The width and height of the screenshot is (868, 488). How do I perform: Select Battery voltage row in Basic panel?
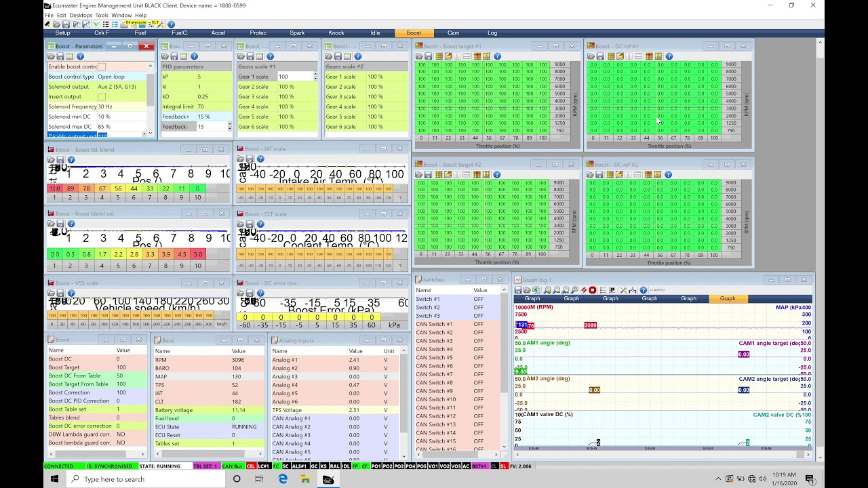208,410
